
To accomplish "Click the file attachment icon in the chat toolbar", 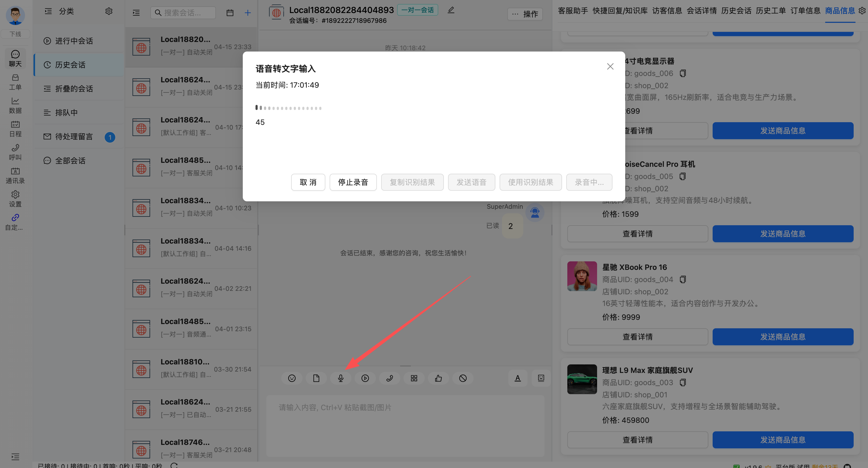I will (316, 378).
